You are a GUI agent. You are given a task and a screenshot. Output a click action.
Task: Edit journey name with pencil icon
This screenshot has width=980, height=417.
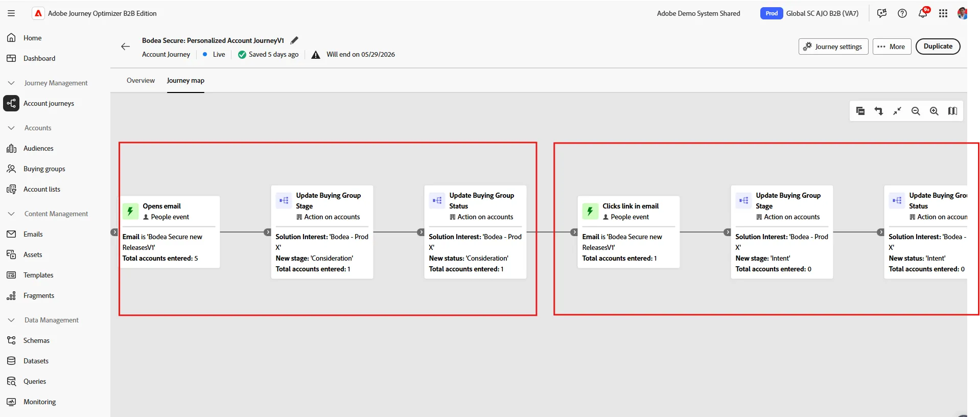[x=294, y=40]
